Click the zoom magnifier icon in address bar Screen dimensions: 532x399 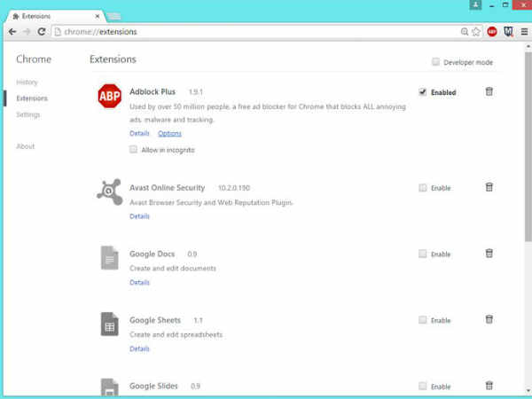(x=465, y=32)
